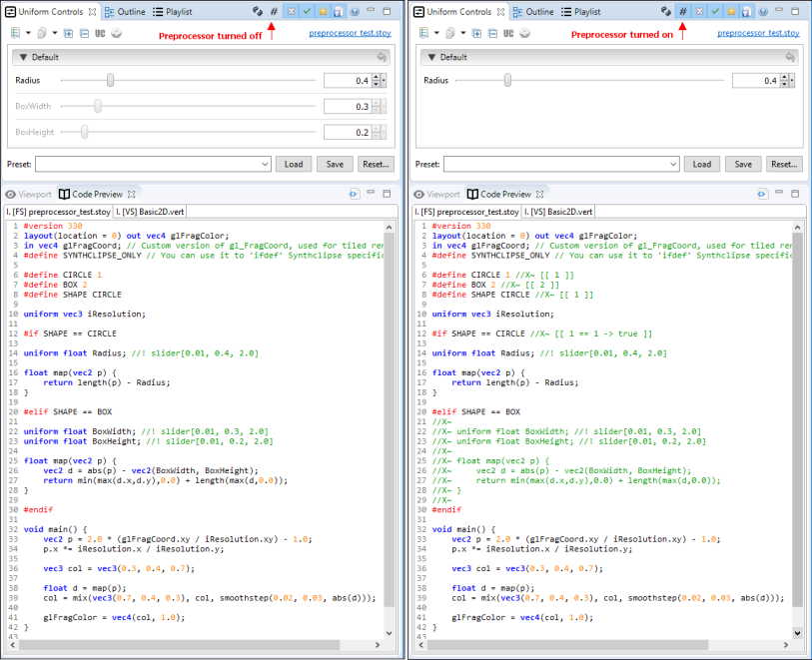
Task: Click the star icon in left panel toolbar
Action: click(x=324, y=12)
